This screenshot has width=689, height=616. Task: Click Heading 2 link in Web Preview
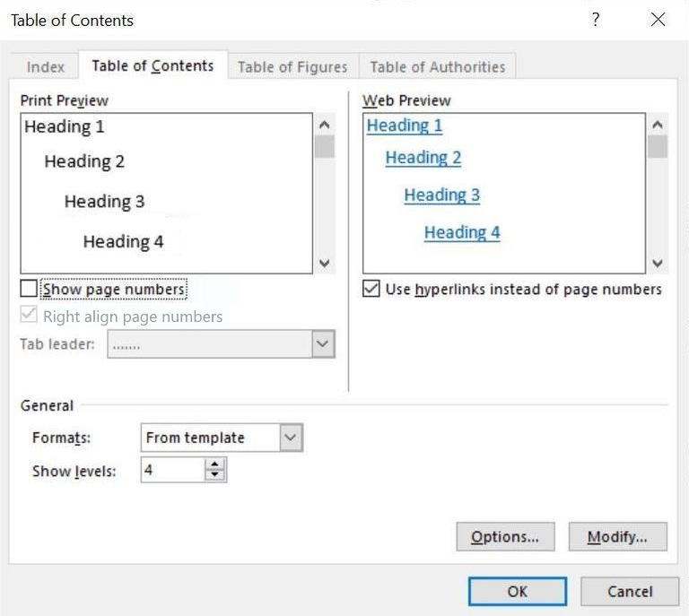423,158
